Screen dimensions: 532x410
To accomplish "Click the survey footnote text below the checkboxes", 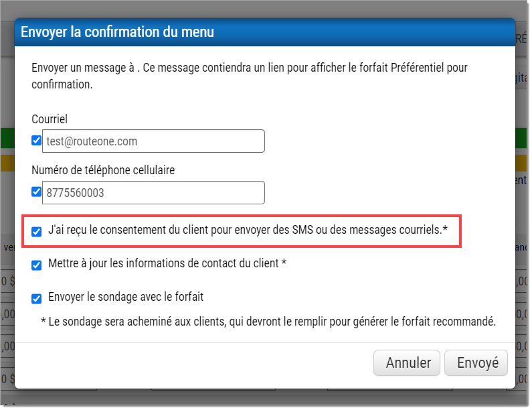I will tap(268, 322).
